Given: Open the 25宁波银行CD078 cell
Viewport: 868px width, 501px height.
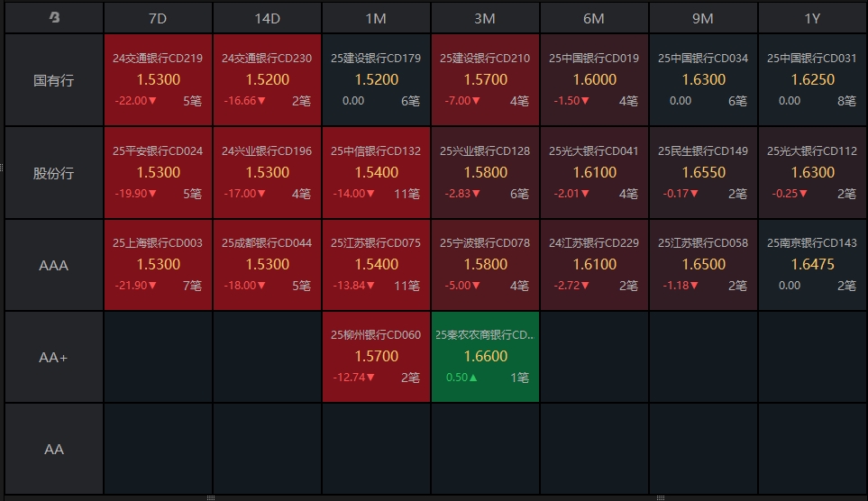Looking at the screenshot, I should pyautogui.click(x=485, y=265).
